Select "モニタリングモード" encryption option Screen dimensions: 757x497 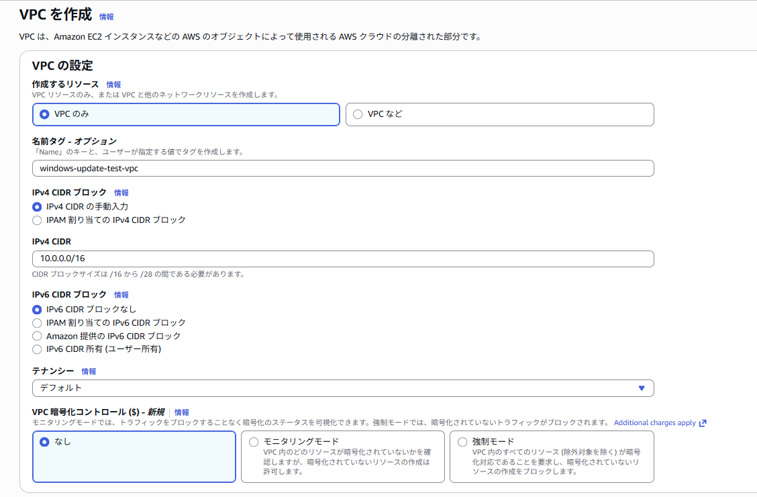[254, 441]
